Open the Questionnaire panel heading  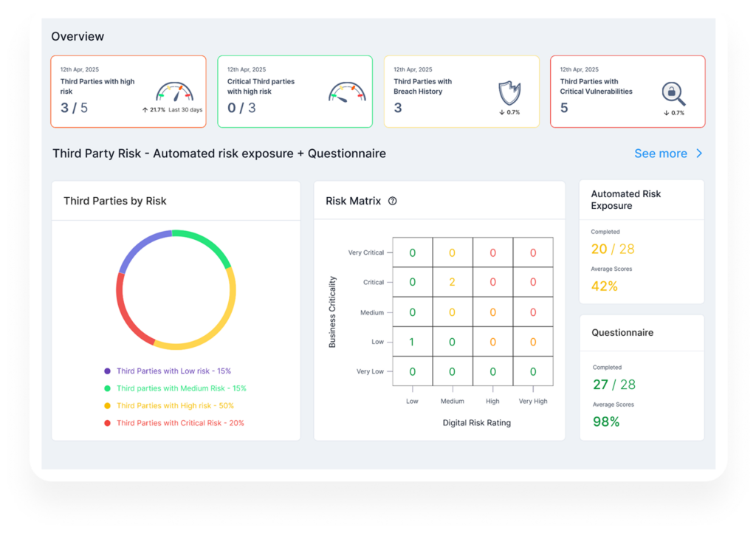point(622,332)
